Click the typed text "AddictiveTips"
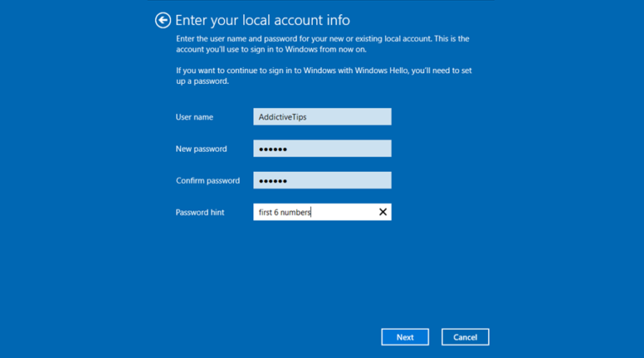 tap(283, 117)
